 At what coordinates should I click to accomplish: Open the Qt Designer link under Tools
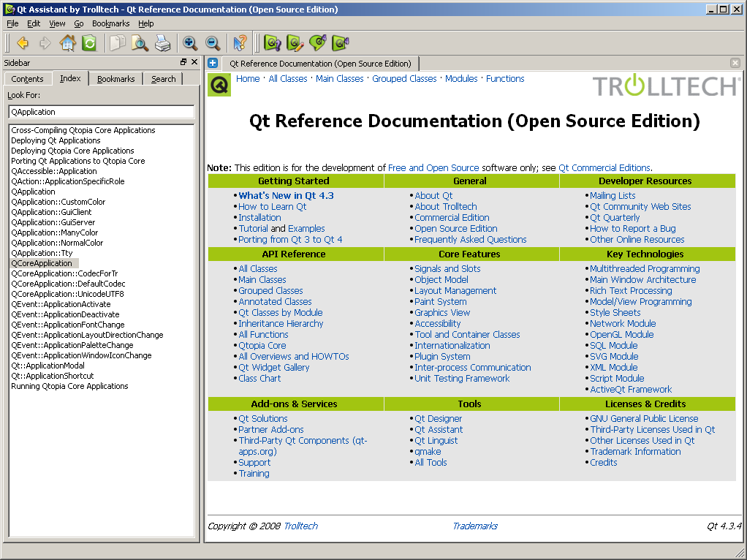point(439,418)
